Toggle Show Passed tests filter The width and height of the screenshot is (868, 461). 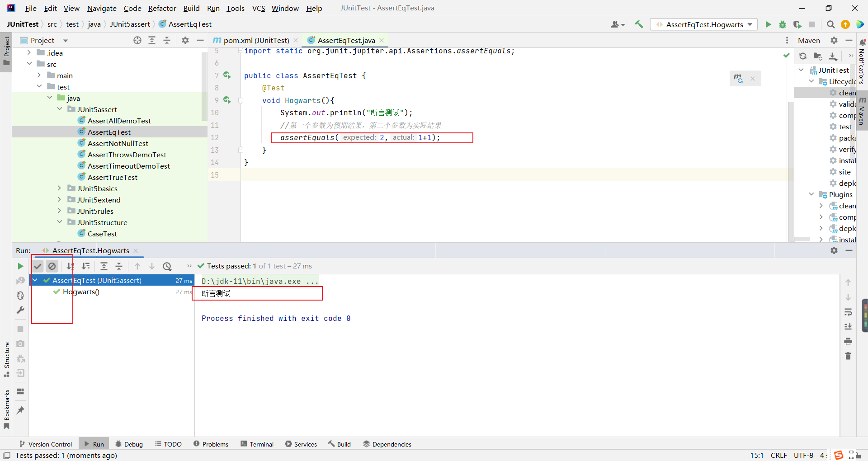click(38, 266)
